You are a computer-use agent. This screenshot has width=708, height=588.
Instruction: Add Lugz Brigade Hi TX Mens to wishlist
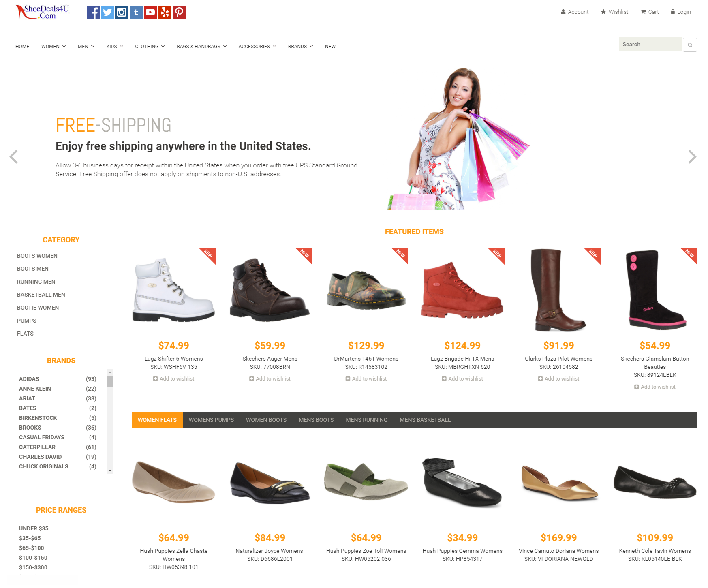[462, 378]
